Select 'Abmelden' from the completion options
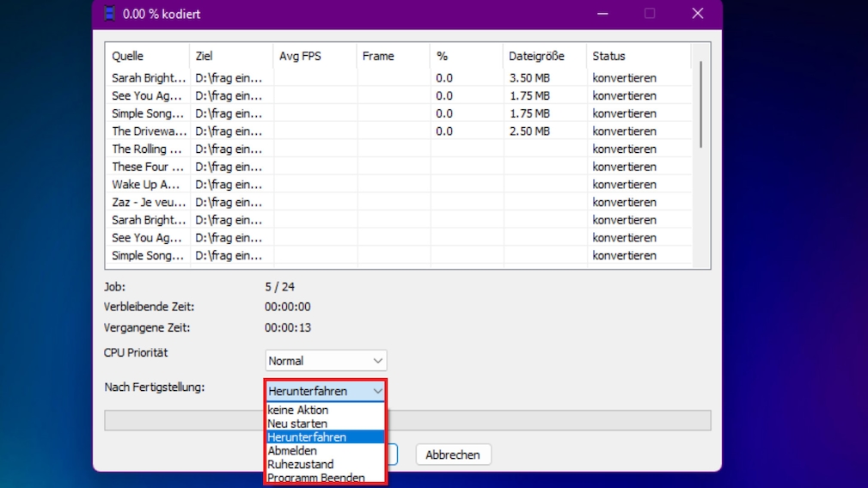 [x=292, y=451]
